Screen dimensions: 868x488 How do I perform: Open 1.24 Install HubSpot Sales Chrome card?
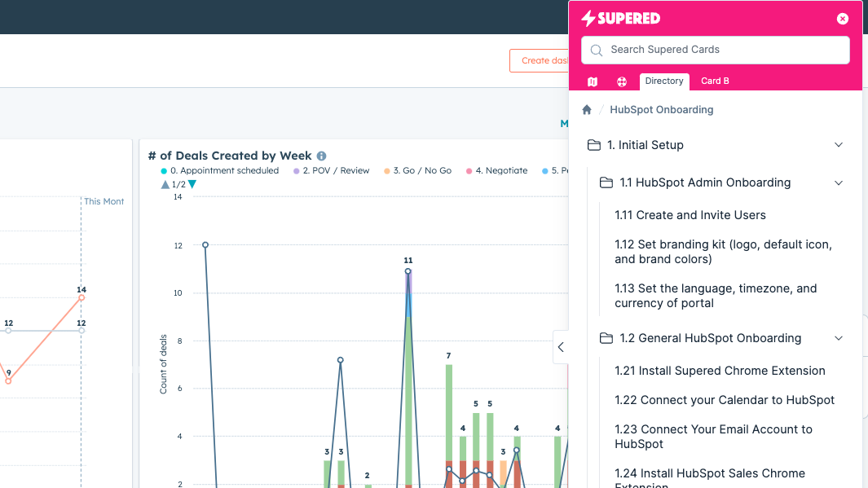pos(710,477)
